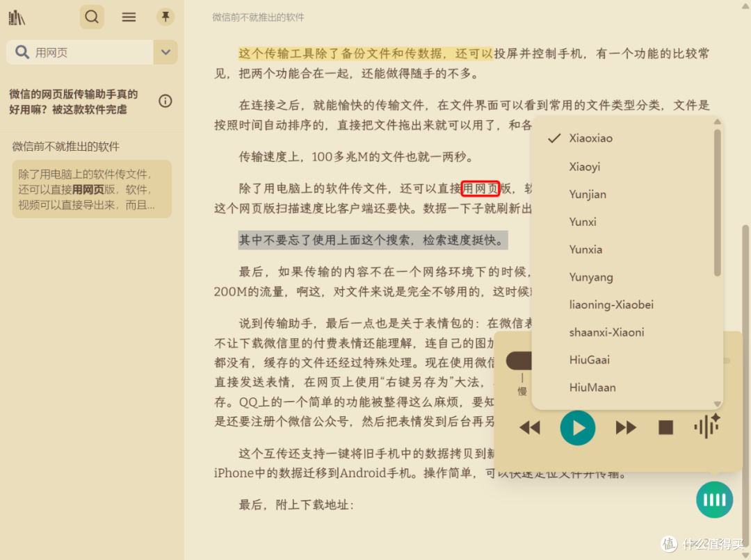Viewport: 751px width, 560px height.
Task: Click the down arrow below the voice list
Action: click(717, 403)
